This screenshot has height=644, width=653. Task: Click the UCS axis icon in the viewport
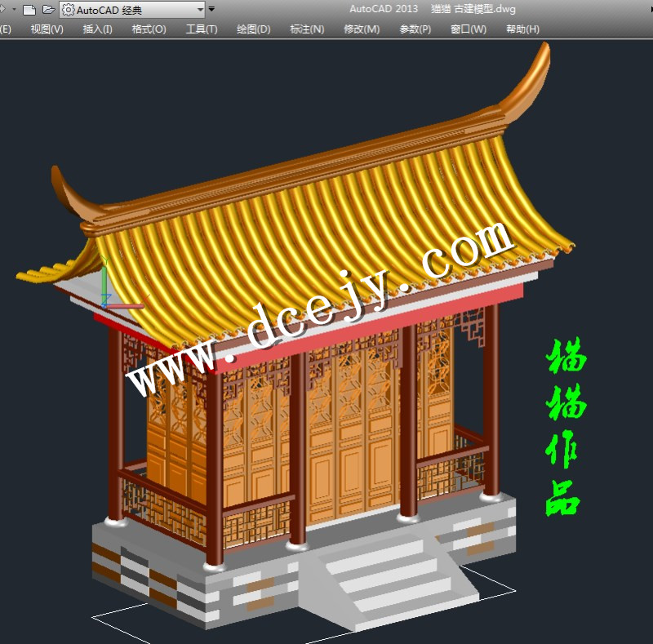tap(104, 285)
